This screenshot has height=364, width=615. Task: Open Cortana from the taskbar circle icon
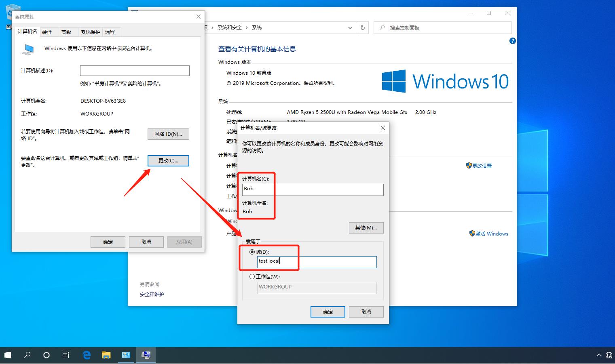[46, 355]
